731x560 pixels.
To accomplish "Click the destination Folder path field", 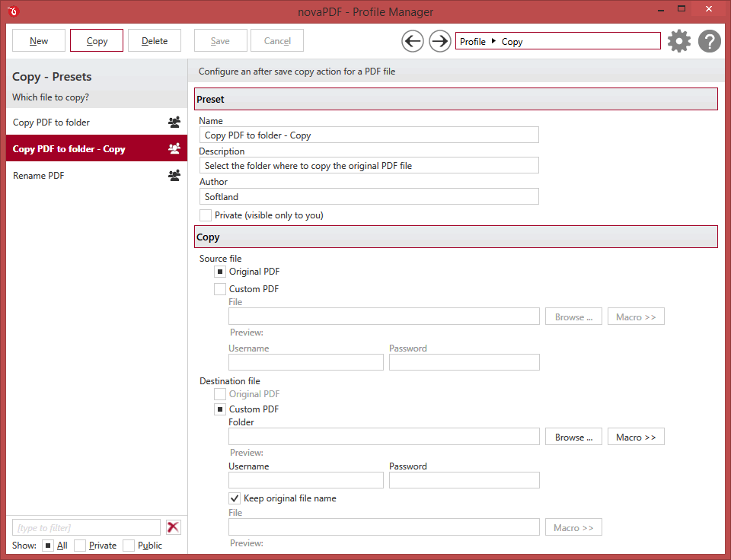I will coord(384,437).
